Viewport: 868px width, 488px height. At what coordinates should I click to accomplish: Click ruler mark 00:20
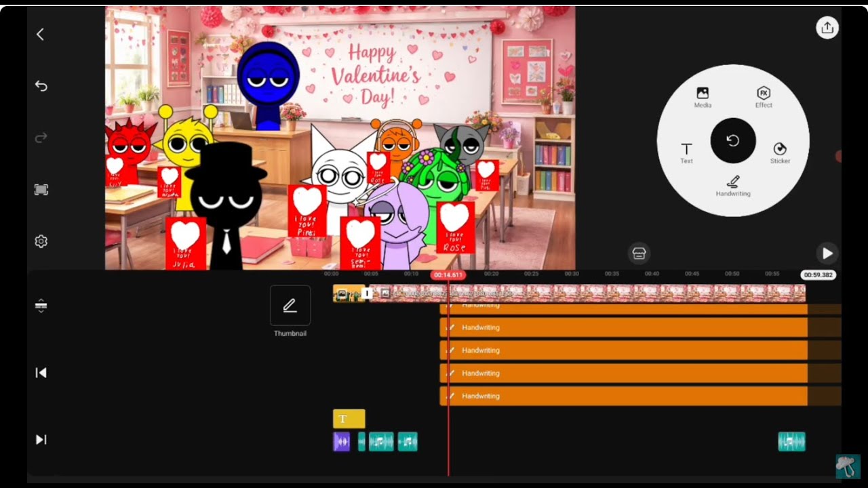(491, 274)
